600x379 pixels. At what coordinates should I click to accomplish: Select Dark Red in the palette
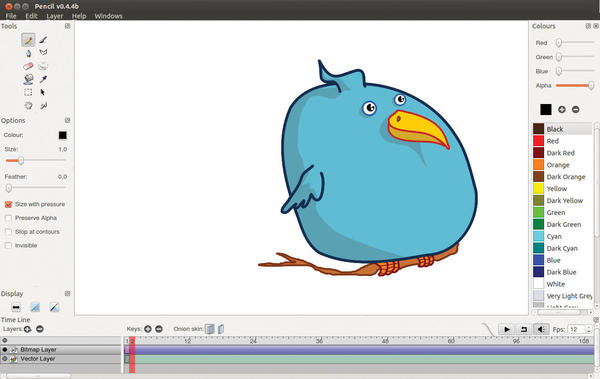coord(562,153)
